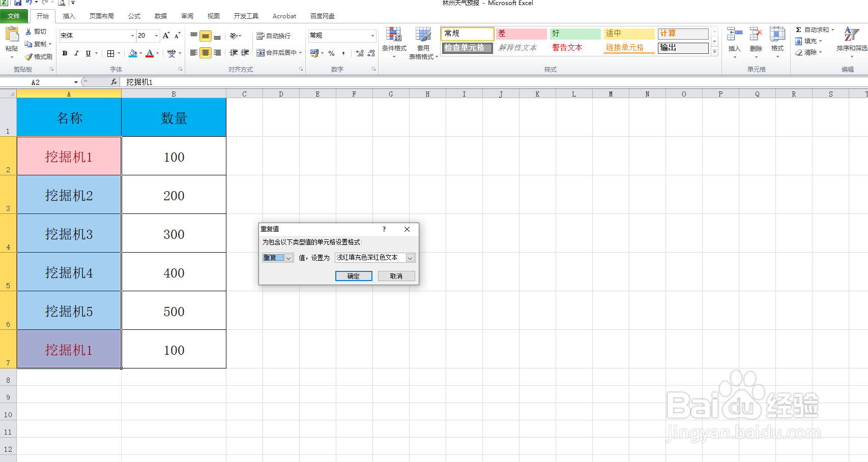Screen dimensions: 868x462
Task: Click the cell borders icon
Action: tap(110, 53)
